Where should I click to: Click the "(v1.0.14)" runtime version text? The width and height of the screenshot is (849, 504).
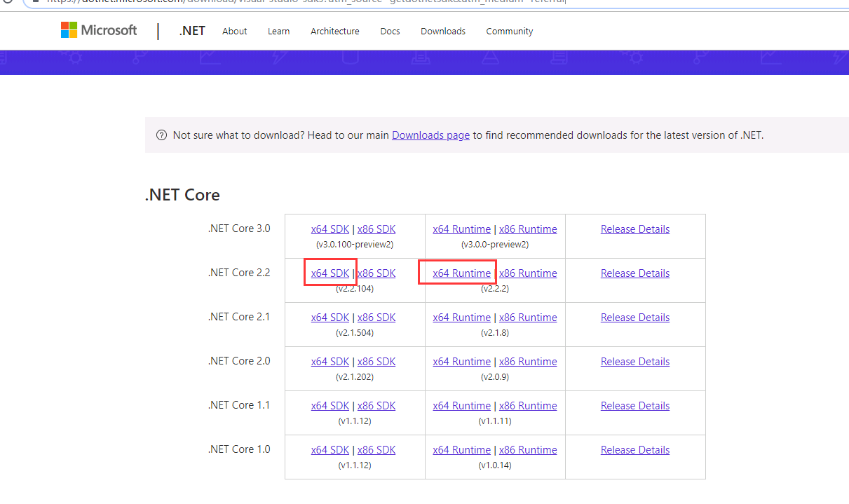495,465
